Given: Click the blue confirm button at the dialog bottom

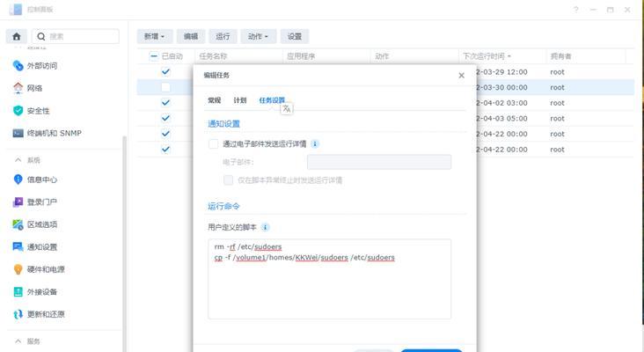Looking at the screenshot, I should tap(431, 350).
